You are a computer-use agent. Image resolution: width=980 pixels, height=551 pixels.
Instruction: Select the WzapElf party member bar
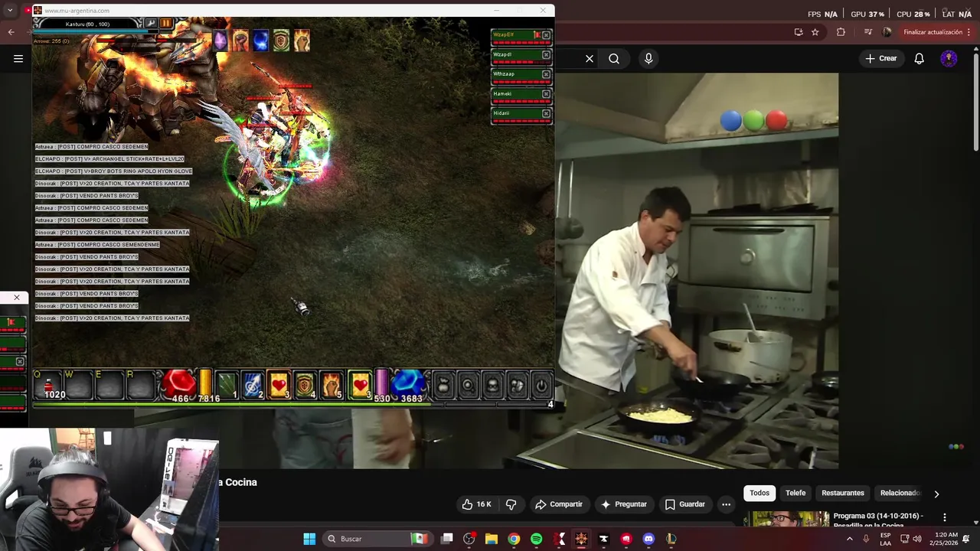tap(521, 36)
